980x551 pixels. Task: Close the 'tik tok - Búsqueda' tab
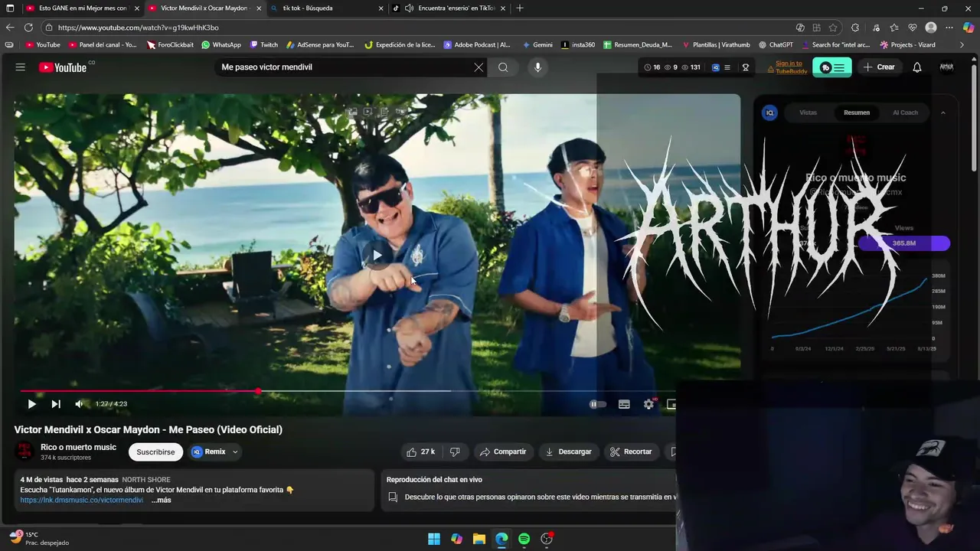pos(381,8)
